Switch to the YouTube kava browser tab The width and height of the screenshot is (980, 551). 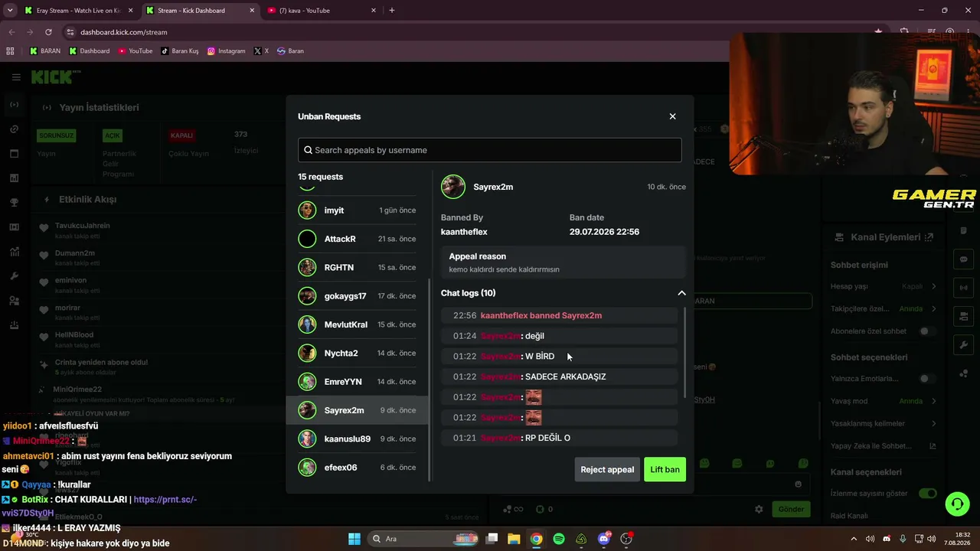[322, 11]
